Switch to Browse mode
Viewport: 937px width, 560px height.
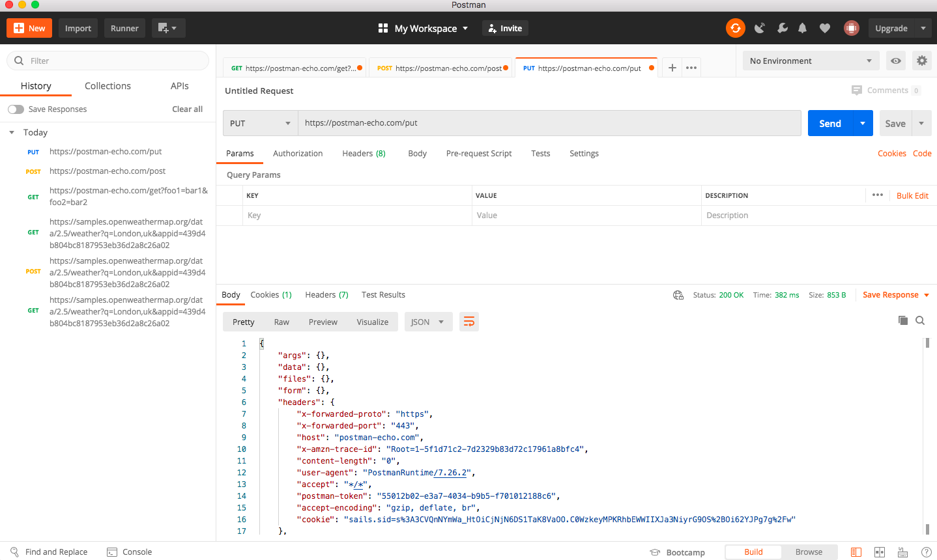click(809, 552)
